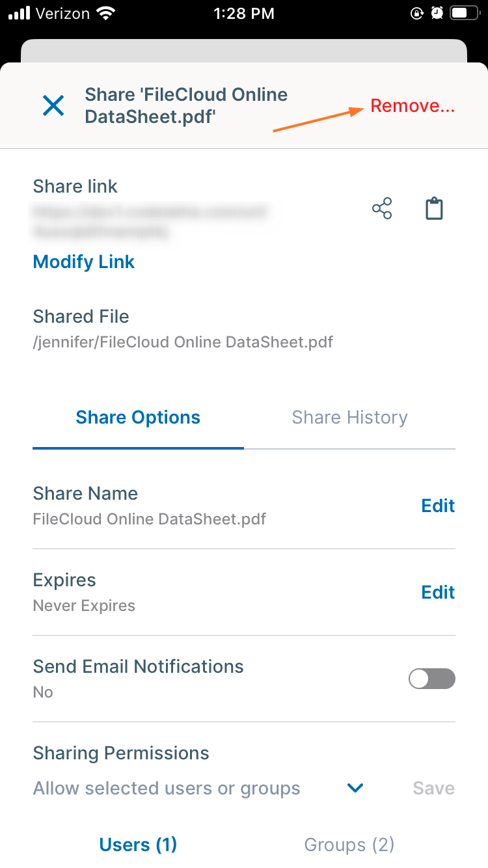Tap the Wi-Fi status icon
The image size is (488, 868).
[x=105, y=13]
